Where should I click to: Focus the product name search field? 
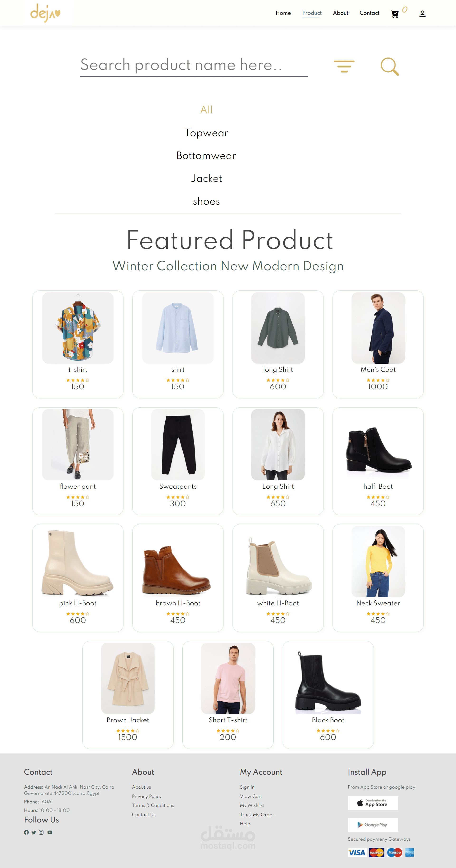coord(194,65)
